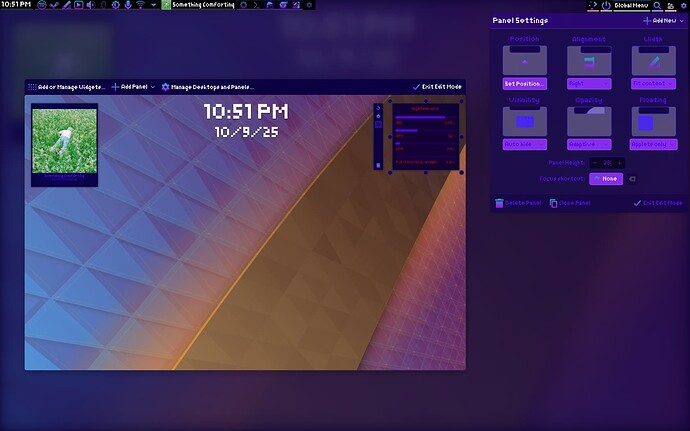Click the Set Position button
Image resolution: width=690 pixels, height=431 pixels.
[525, 84]
